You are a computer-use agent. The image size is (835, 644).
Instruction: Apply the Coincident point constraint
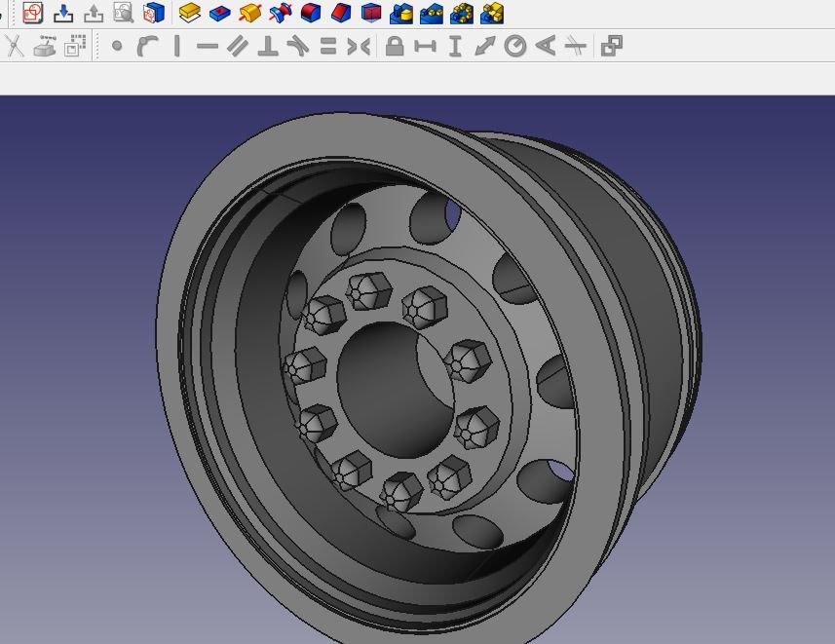tap(117, 47)
